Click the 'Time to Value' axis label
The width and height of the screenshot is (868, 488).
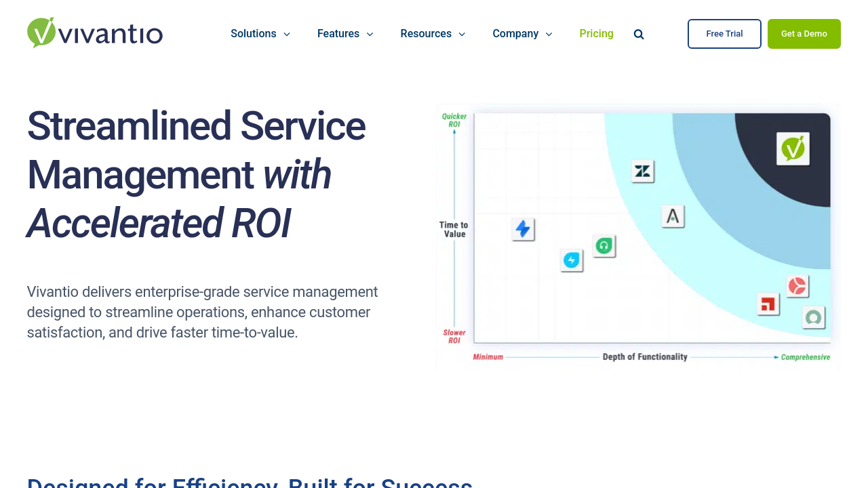coord(454,230)
